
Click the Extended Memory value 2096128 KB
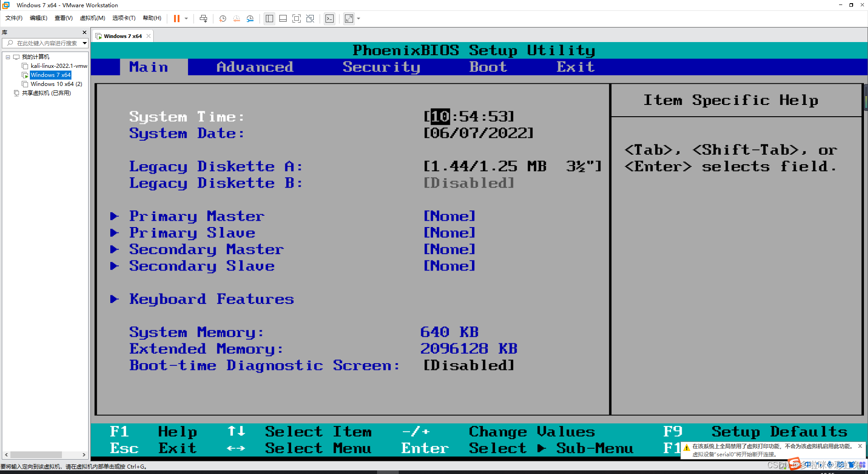(x=469, y=349)
